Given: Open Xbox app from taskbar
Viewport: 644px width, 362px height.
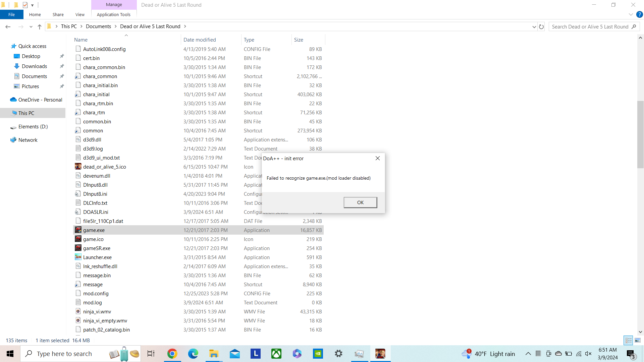Looking at the screenshot, I should [276, 354].
